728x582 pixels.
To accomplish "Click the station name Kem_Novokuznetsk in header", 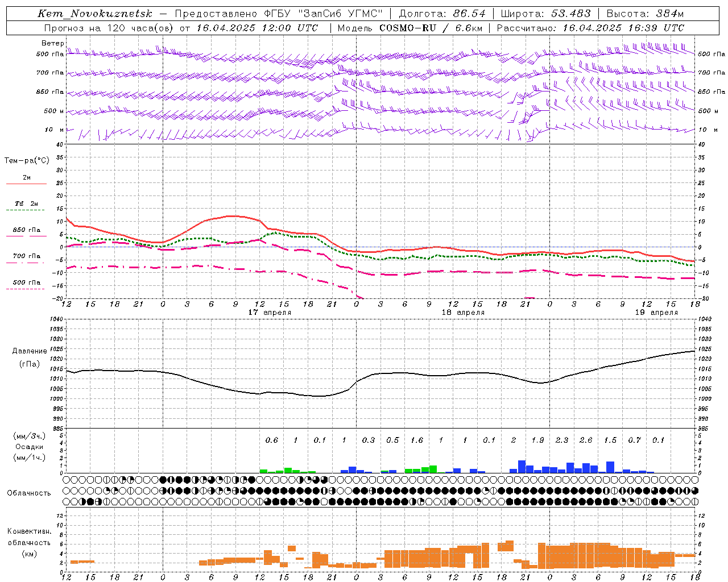I will click(x=95, y=14).
